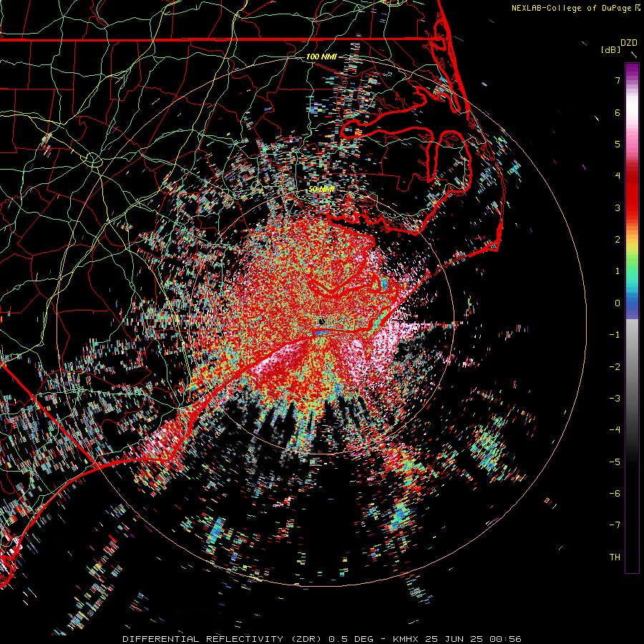Click the 7 dB tick label

point(618,80)
